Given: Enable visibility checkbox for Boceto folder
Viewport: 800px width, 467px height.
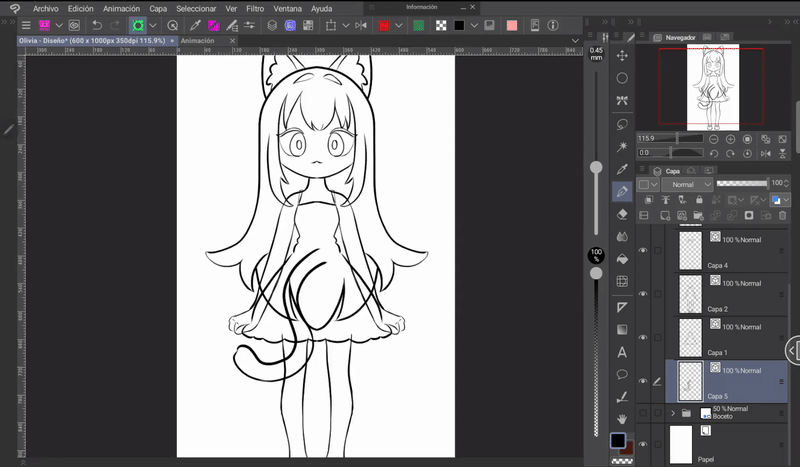Looking at the screenshot, I should click(643, 413).
